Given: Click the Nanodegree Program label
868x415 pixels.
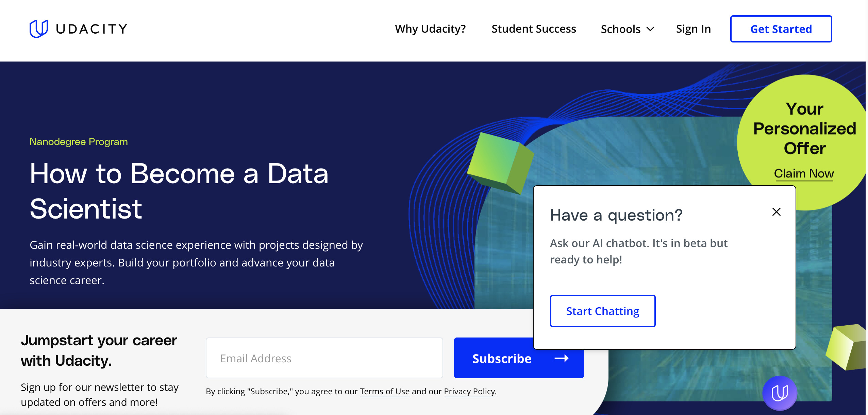Looking at the screenshot, I should tap(78, 142).
